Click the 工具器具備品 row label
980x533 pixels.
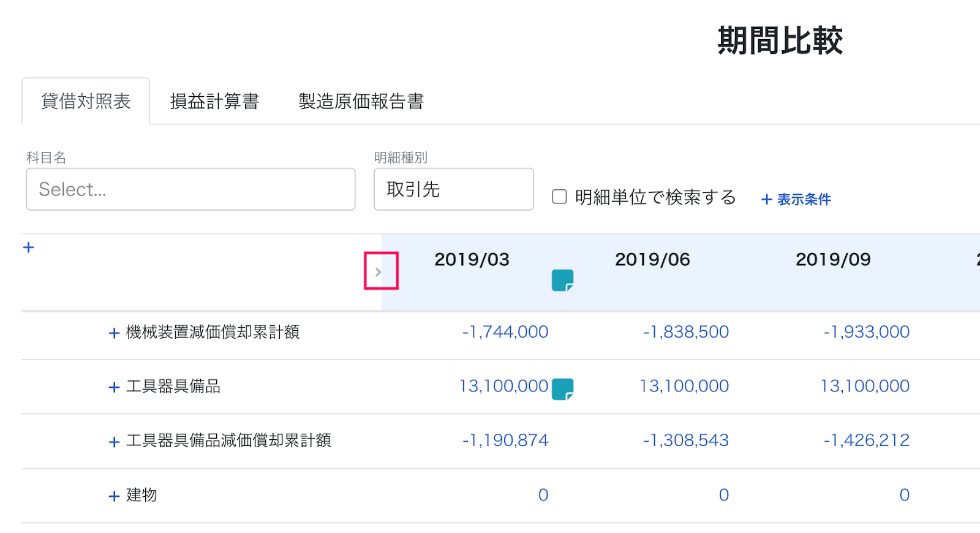tap(173, 386)
